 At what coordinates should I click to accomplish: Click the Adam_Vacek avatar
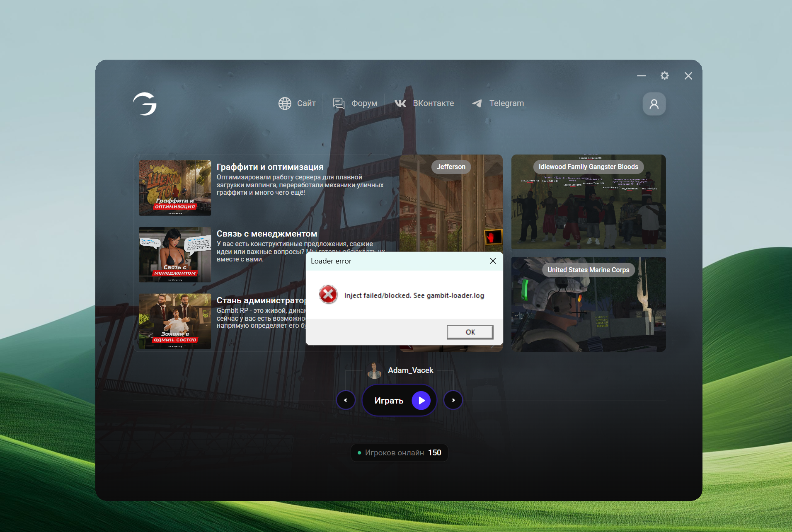(375, 370)
